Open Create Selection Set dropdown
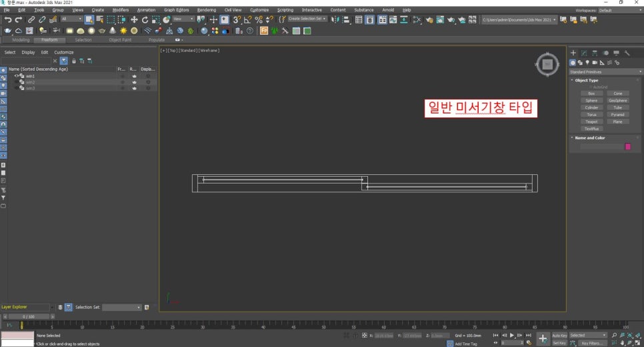Viewport: 644px width, 347px height. coord(307,19)
